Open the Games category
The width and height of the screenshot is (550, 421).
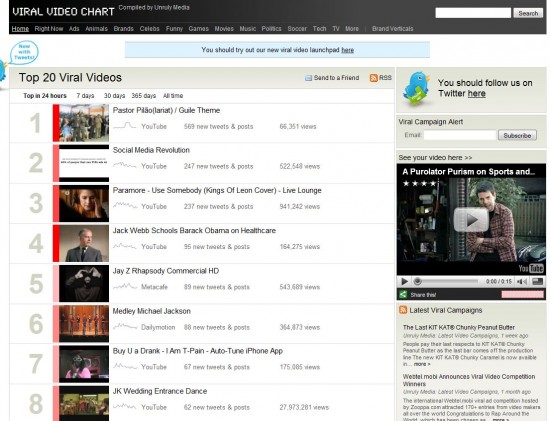coord(199,29)
